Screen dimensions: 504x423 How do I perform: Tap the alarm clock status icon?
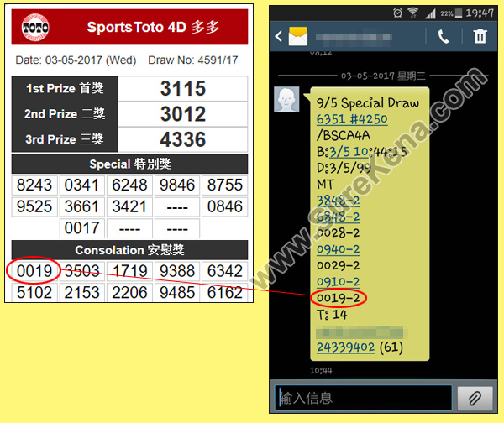pyautogui.click(x=397, y=13)
